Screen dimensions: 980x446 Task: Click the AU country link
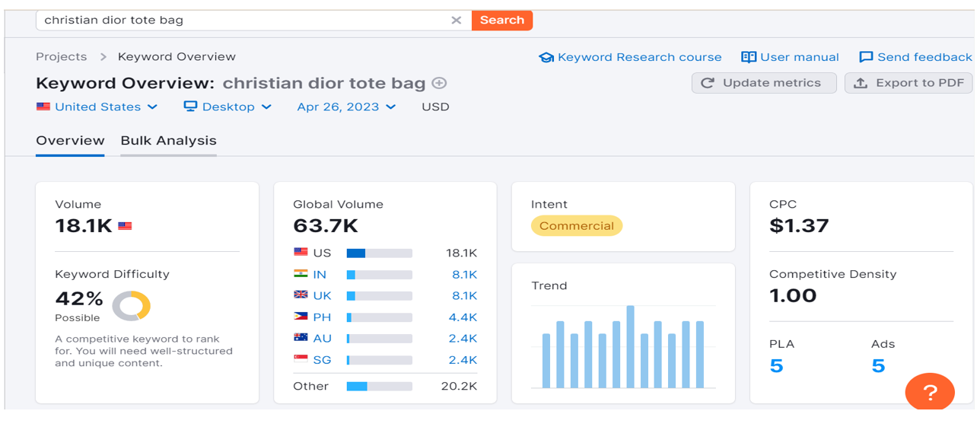[x=322, y=339]
